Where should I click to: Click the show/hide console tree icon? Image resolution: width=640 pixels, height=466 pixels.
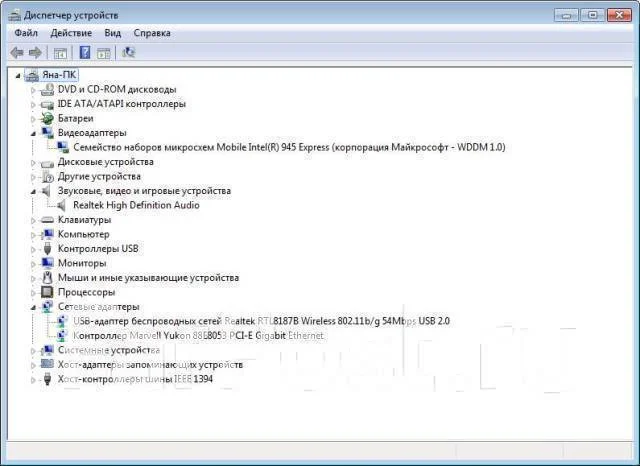click(x=60, y=53)
